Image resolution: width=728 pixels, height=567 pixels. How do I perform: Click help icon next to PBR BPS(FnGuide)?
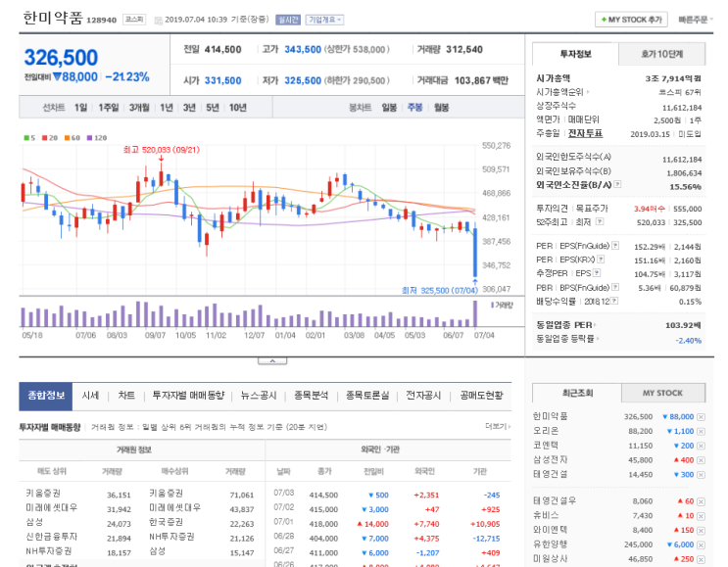pyautogui.click(x=615, y=287)
